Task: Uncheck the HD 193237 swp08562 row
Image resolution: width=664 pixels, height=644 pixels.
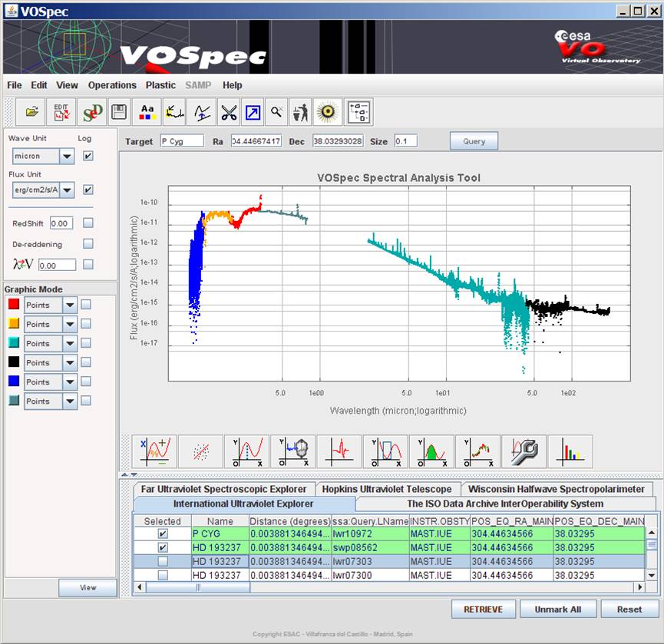Action: tap(163, 547)
